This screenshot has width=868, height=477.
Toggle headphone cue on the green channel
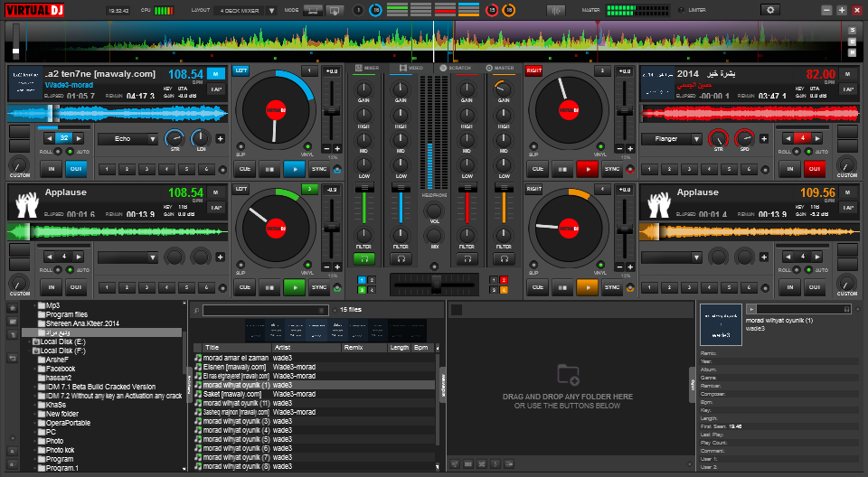click(x=364, y=258)
